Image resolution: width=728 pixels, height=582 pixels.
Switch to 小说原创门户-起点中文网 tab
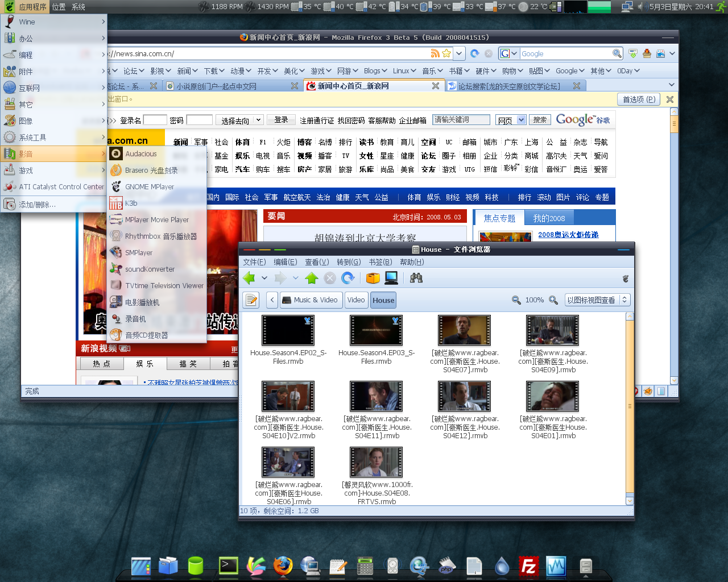[x=232, y=86]
